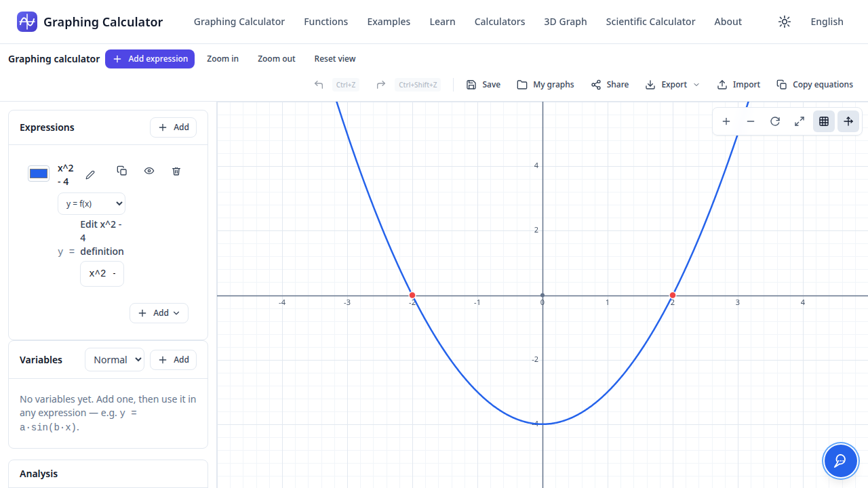Image resolution: width=868 pixels, height=488 pixels.
Task: Delete the x^2 - 4 expression with trash icon
Action: pyautogui.click(x=176, y=171)
